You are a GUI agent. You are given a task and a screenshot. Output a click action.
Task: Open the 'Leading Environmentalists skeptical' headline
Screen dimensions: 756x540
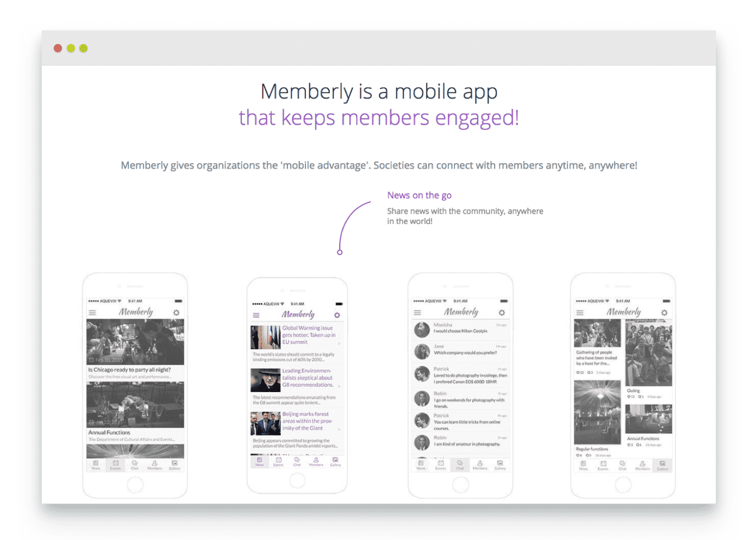click(308, 378)
